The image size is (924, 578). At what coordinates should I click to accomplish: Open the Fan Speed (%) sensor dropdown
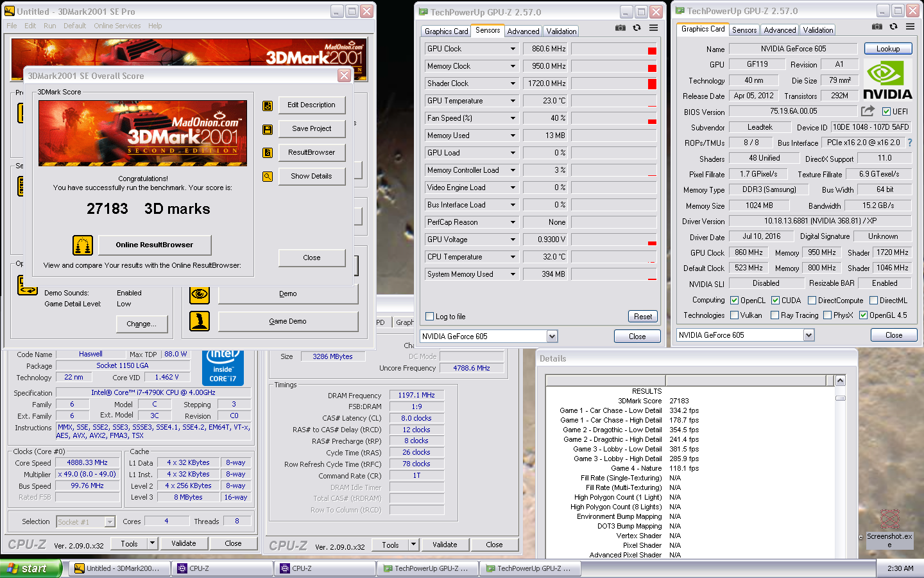(x=513, y=118)
